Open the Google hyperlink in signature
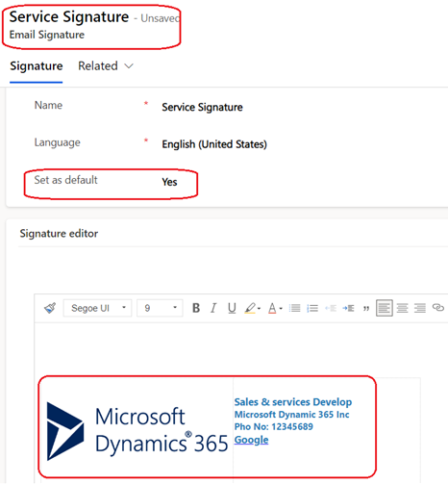 [x=251, y=440]
